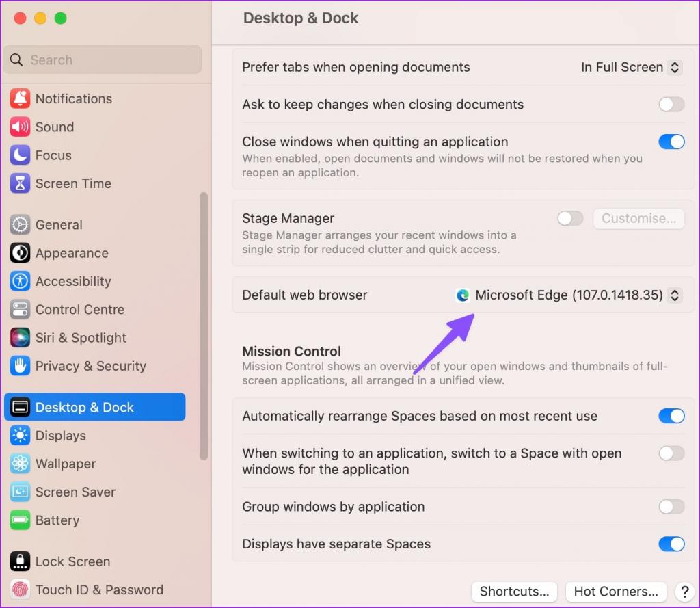Click the search magnifying glass icon
700x608 pixels.
[x=16, y=60]
